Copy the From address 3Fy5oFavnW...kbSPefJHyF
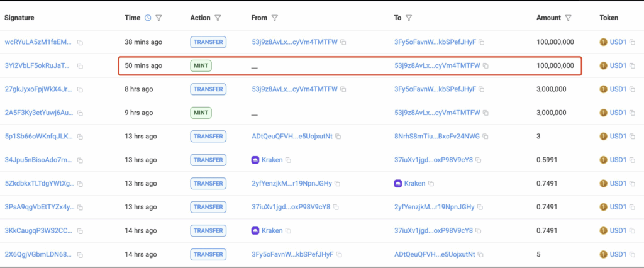 click(339, 254)
